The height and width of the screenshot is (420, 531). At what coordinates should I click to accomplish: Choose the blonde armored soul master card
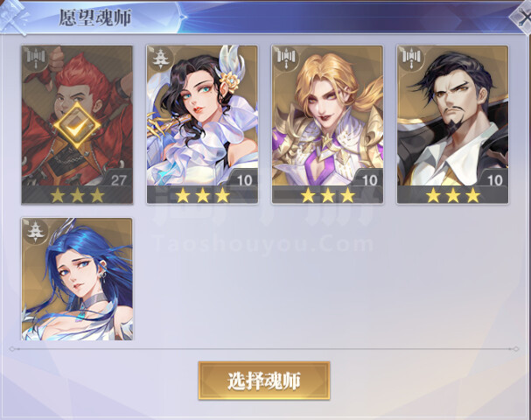[x=327, y=125]
